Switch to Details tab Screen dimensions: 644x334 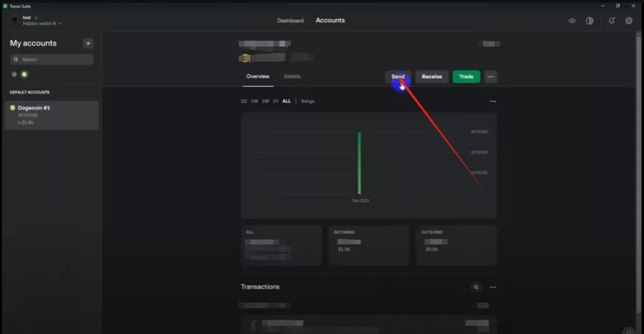[x=292, y=76]
